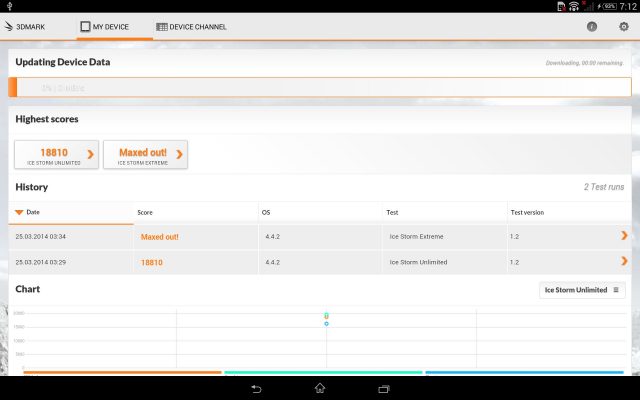Tap the Android home navigation button
The width and height of the screenshot is (640, 400).
click(x=320, y=388)
